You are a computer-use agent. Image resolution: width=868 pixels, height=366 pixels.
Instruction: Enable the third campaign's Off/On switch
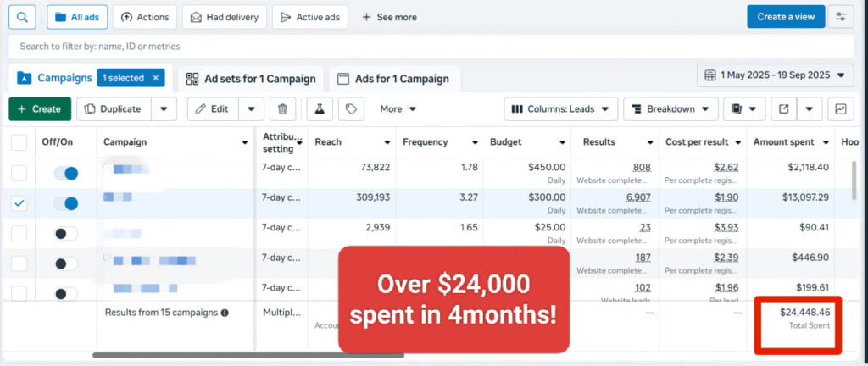click(x=65, y=233)
